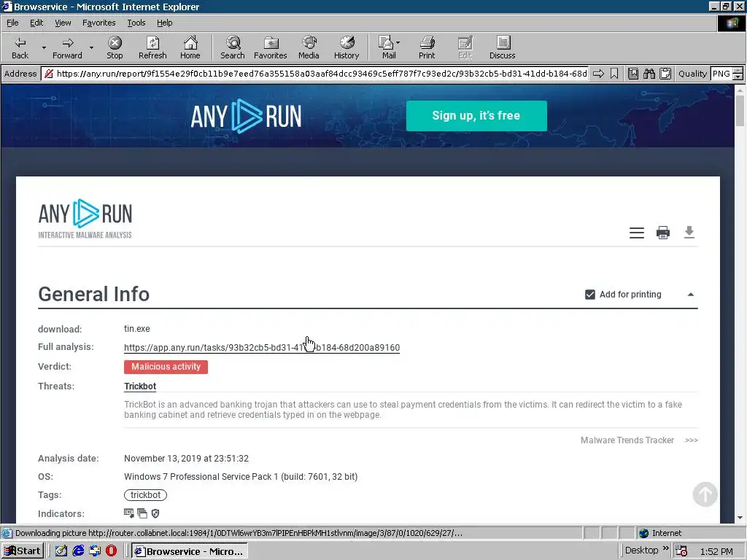Click the printer icon in the report header

[662, 233]
